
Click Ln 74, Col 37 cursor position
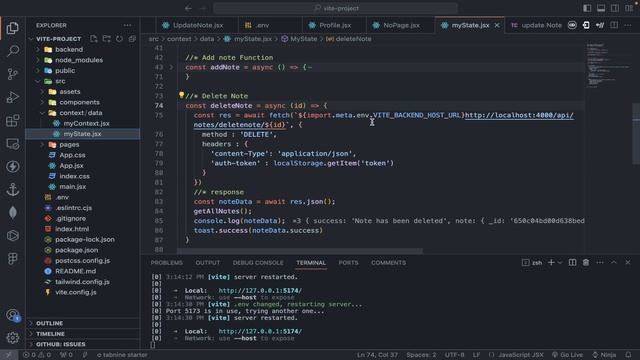coord(377,355)
